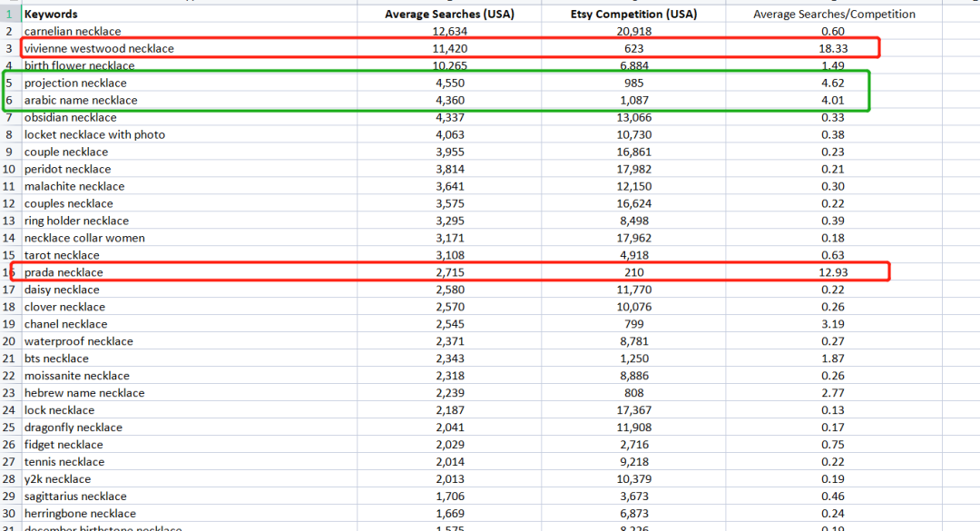This screenshot has height=531, width=980.
Task: Select the 210 Etsy competition cell
Action: point(633,272)
